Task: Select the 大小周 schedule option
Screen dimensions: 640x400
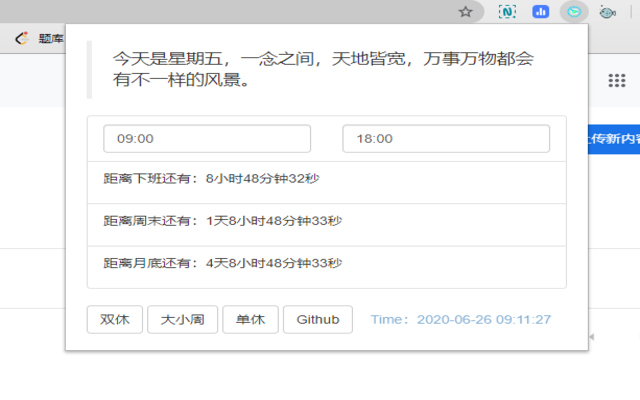Action: point(183,320)
